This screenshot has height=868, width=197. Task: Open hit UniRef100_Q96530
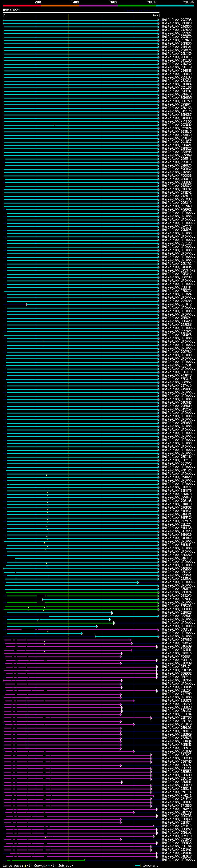(x=176, y=26)
